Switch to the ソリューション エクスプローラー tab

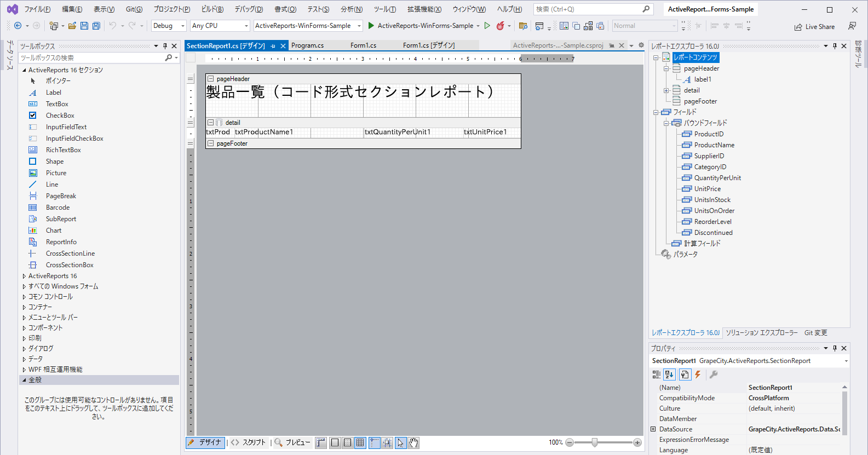[762, 333]
